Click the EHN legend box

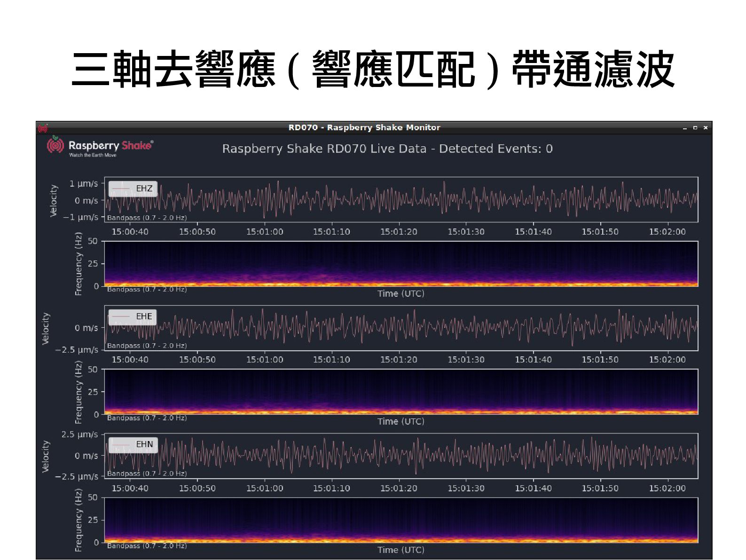tap(133, 444)
